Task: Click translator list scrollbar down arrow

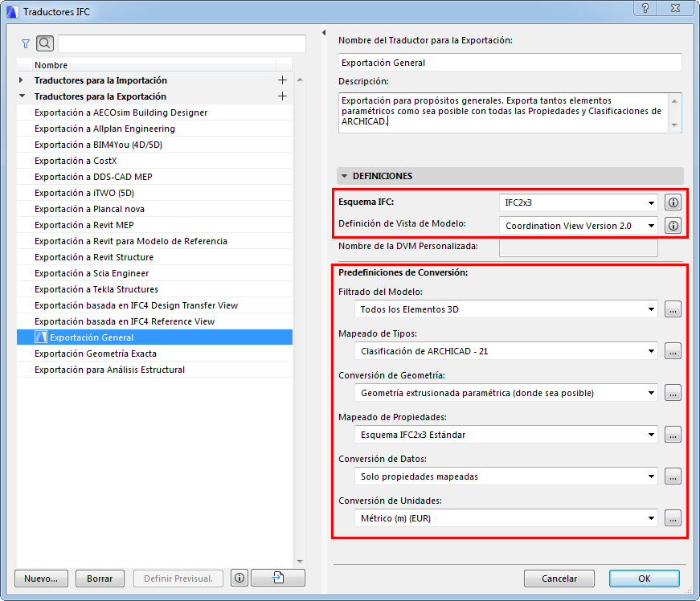Action: (x=300, y=562)
